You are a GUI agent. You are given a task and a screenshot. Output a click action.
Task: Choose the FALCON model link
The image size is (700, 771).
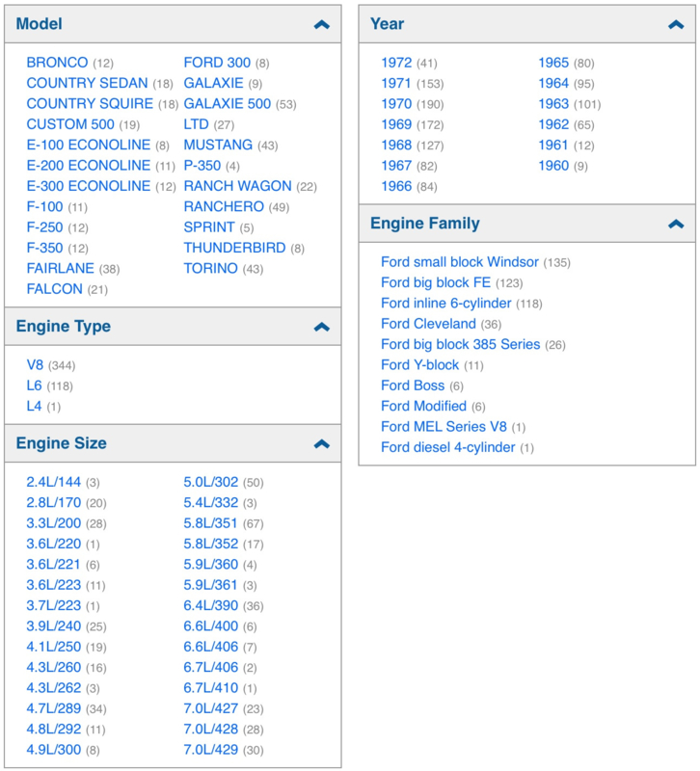(x=55, y=289)
